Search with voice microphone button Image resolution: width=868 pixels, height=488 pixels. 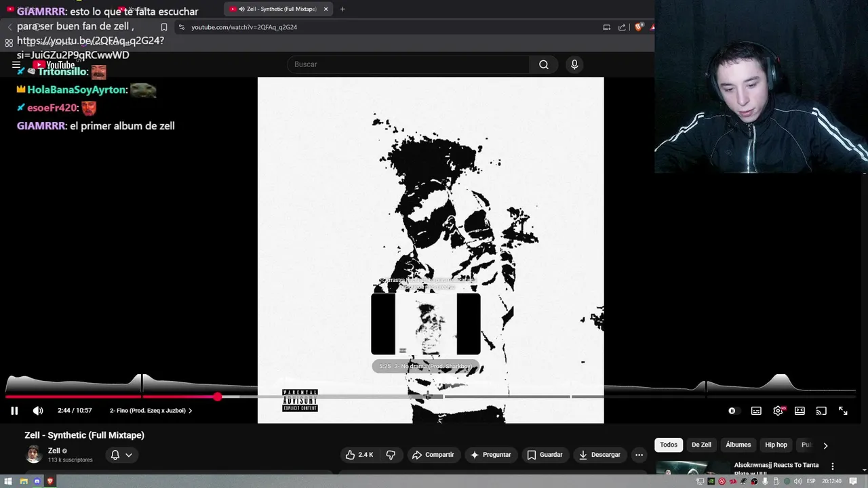pyautogui.click(x=574, y=64)
